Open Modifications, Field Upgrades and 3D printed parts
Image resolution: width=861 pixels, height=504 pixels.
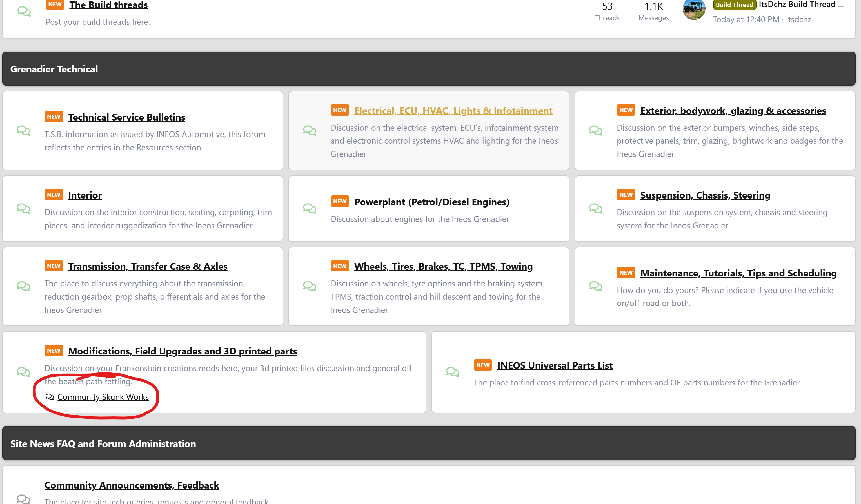[x=183, y=351]
